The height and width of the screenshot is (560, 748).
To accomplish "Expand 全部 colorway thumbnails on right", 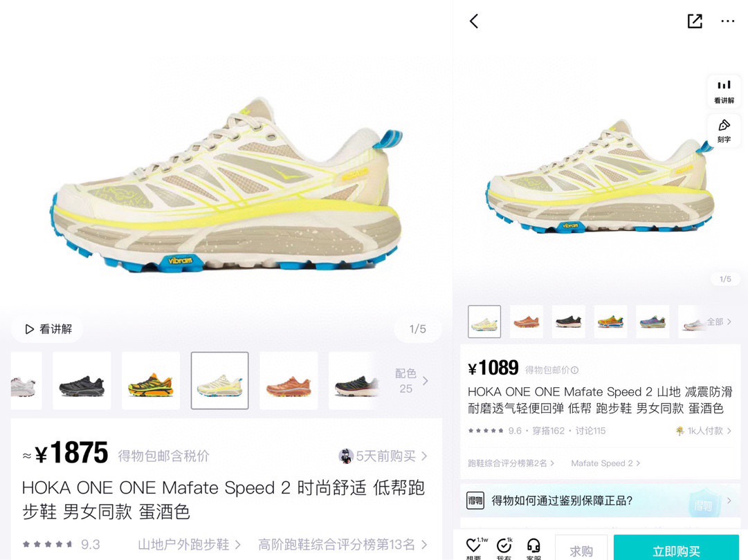I will point(718,321).
